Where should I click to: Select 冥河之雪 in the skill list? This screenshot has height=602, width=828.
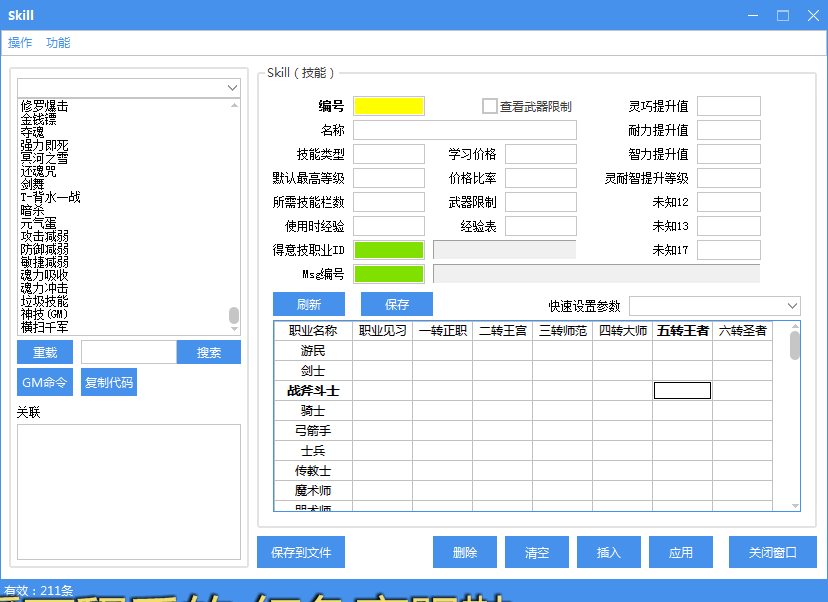click(x=44, y=158)
